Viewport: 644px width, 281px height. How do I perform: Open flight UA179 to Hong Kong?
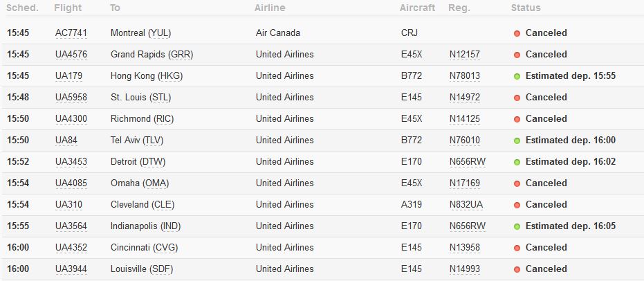point(68,76)
